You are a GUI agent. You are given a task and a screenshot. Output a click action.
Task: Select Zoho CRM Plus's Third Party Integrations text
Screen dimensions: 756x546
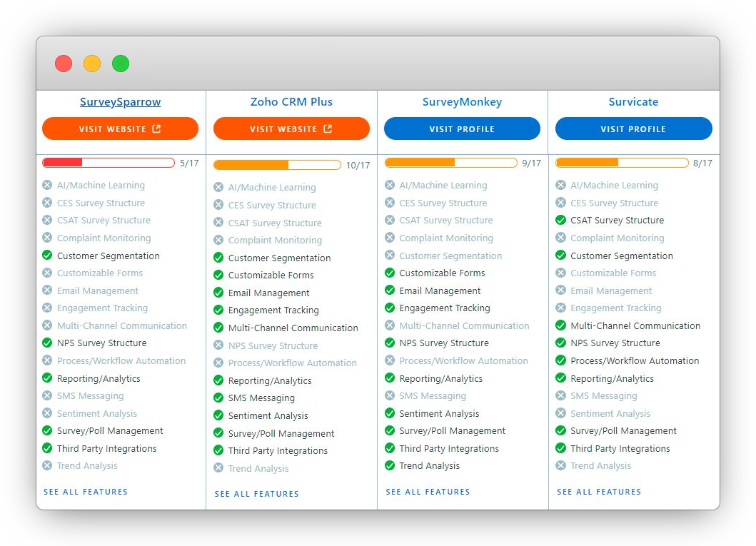[x=278, y=450]
